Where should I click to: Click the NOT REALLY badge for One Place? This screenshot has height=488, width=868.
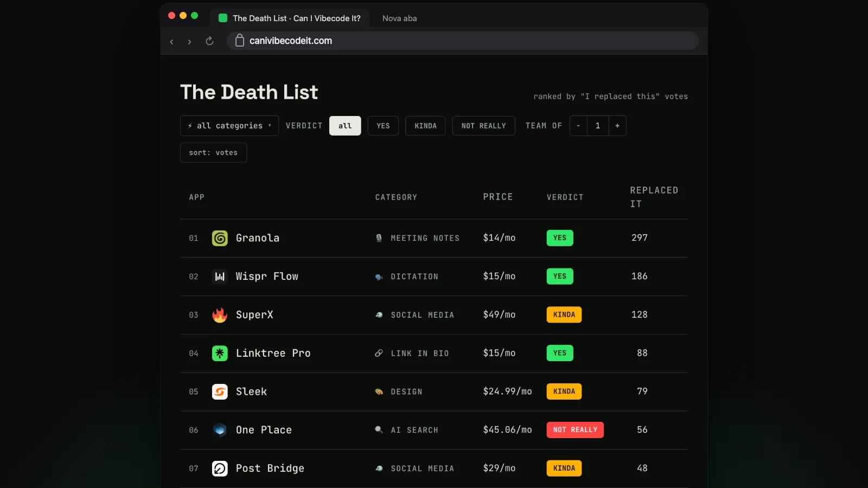point(575,430)
